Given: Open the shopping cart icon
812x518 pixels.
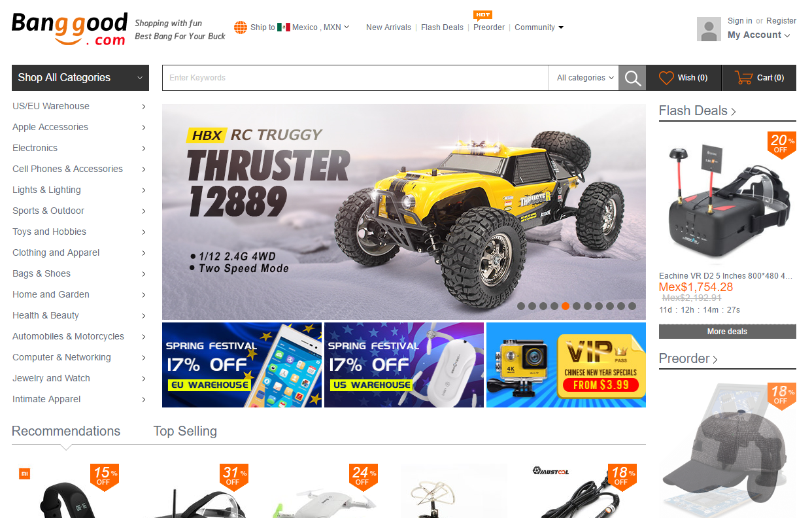Looking at the screenshot, I should click(x=743, y=78).
